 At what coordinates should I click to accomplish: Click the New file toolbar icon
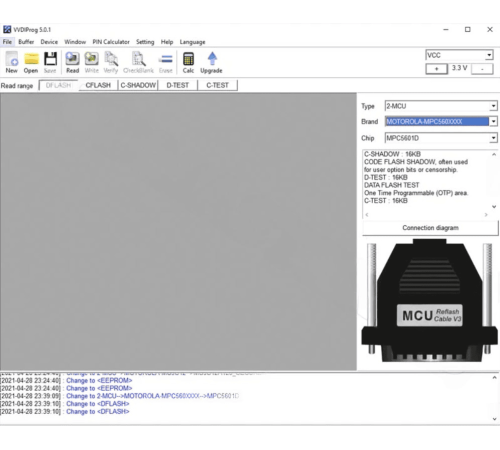click(x=12, y=62)
